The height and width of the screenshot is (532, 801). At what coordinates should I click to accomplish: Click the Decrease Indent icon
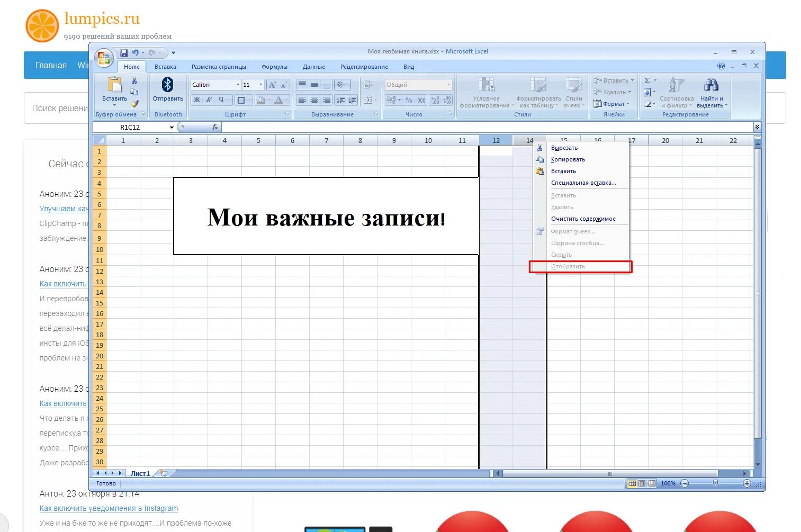[340, 100]
